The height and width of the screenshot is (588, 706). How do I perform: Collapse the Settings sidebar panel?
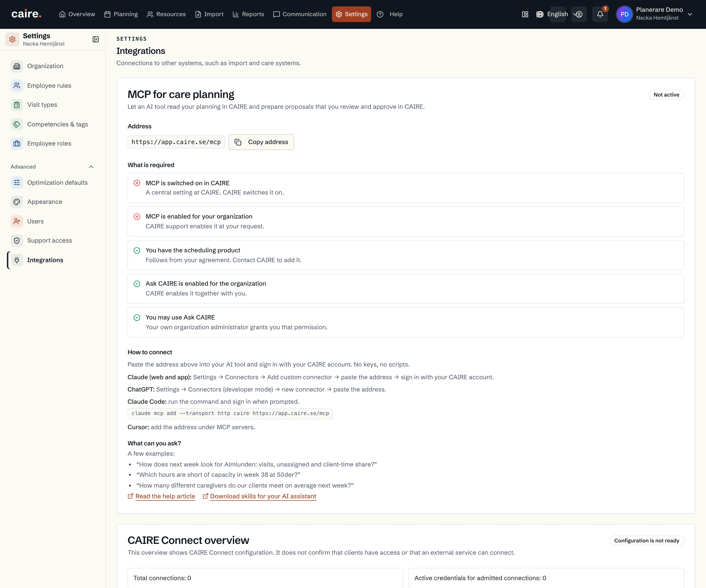95,39
